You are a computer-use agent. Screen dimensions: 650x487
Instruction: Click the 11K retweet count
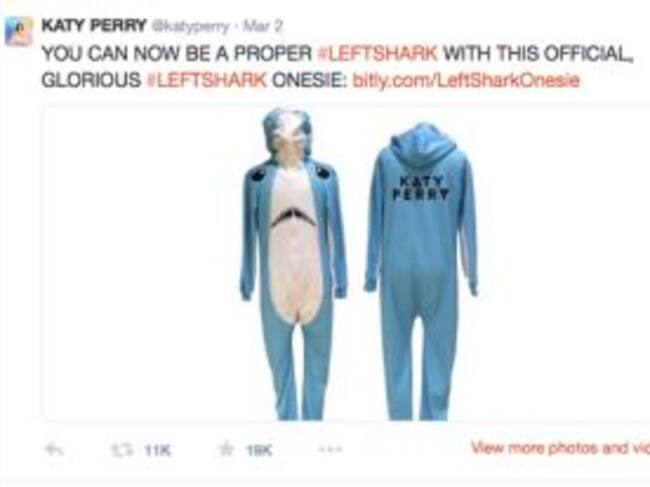pyautogui.click(x=158, y=451)
